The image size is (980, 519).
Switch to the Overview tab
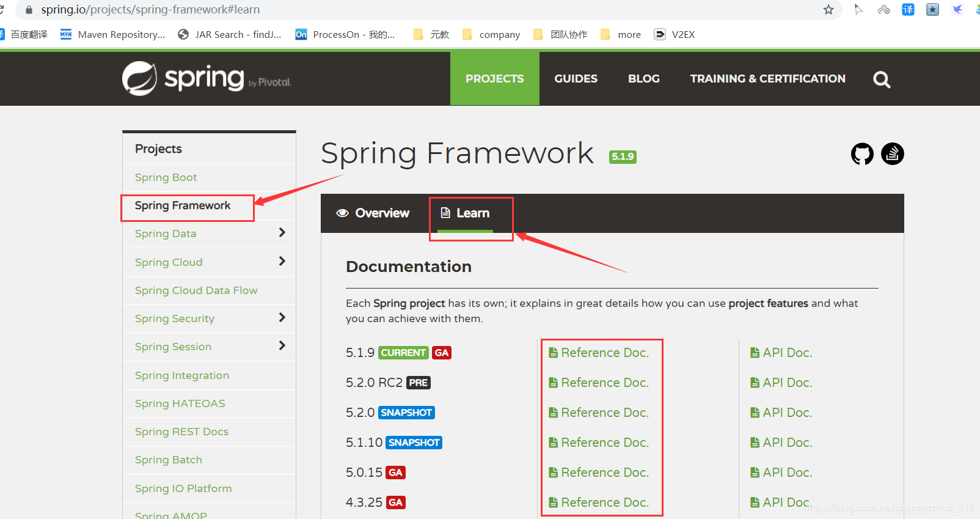tap(373, 213)
